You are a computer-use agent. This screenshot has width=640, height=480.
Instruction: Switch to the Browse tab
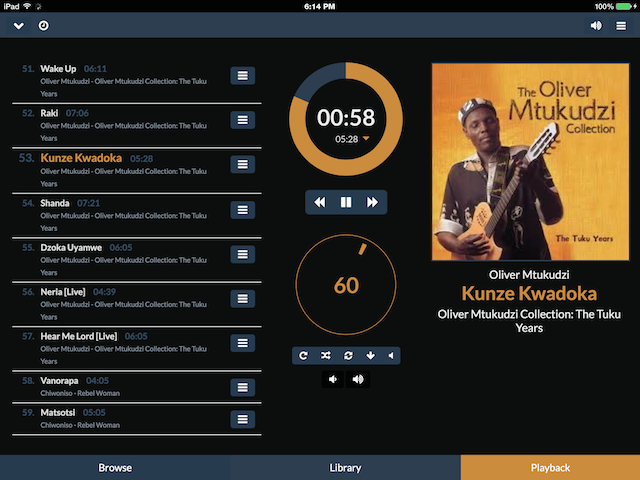(115, 467)
